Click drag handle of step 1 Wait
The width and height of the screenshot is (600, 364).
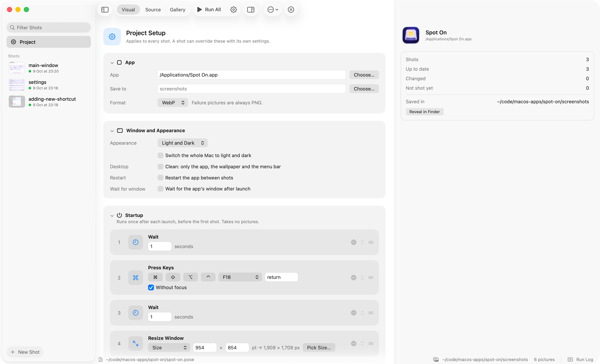[x=371, y=242]
